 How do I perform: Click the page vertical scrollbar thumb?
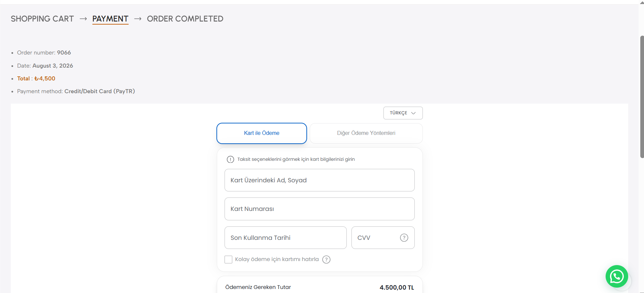click(x=642, y=97)
